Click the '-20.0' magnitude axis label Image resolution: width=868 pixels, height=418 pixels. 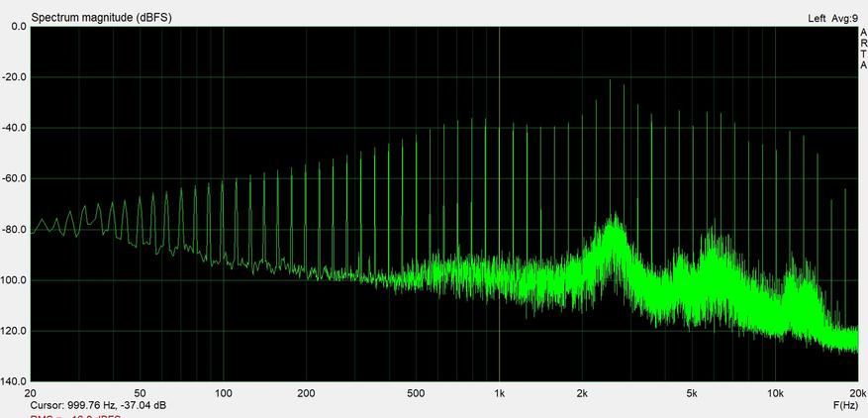[x=16, y=77]
